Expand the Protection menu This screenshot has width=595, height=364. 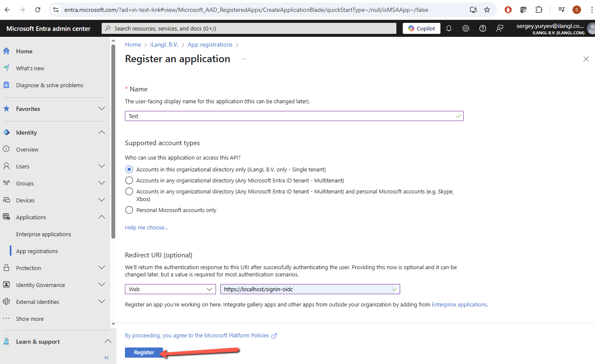click(x=102, y=268)
